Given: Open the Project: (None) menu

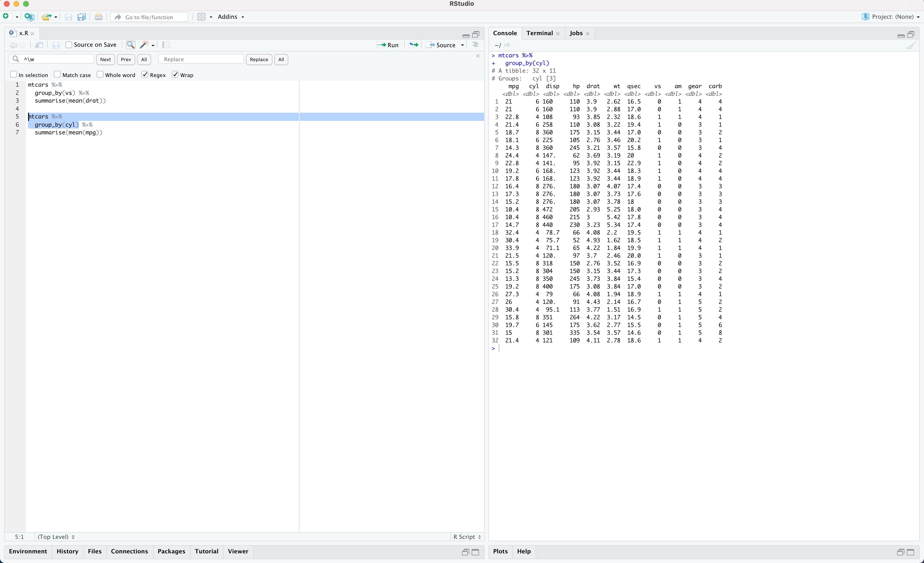Looking at the screenshot, I should point(890,17).
